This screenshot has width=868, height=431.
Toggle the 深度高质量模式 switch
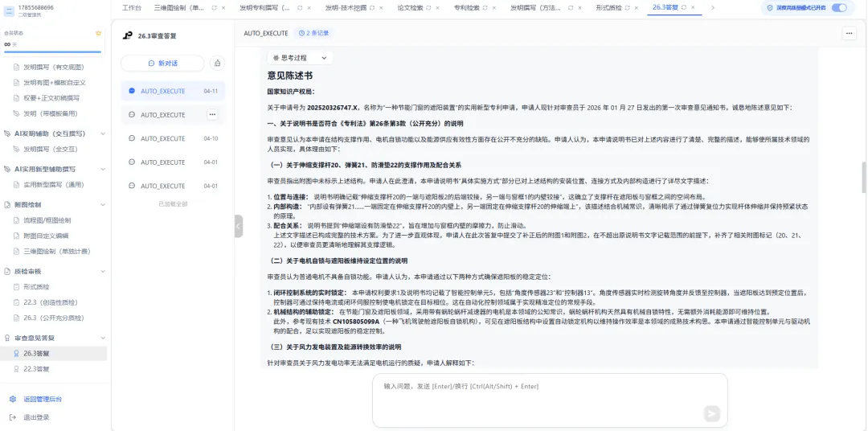838,8
